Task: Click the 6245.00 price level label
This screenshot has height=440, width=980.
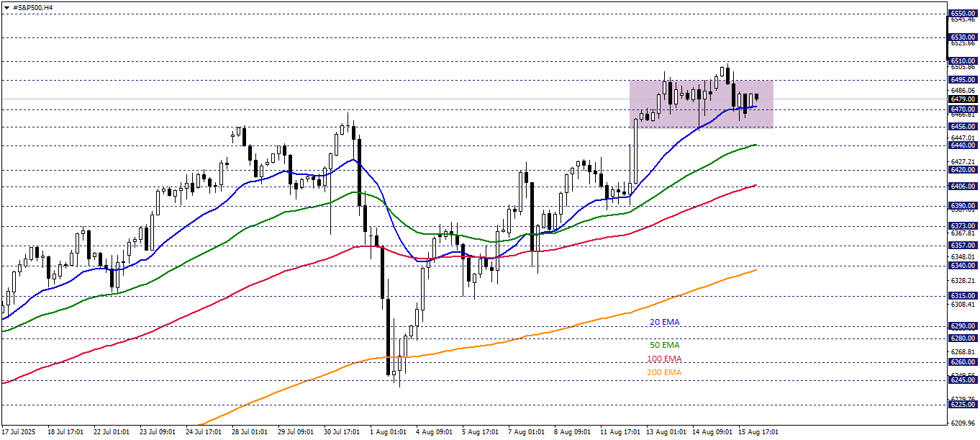Action: click(963, 380)
